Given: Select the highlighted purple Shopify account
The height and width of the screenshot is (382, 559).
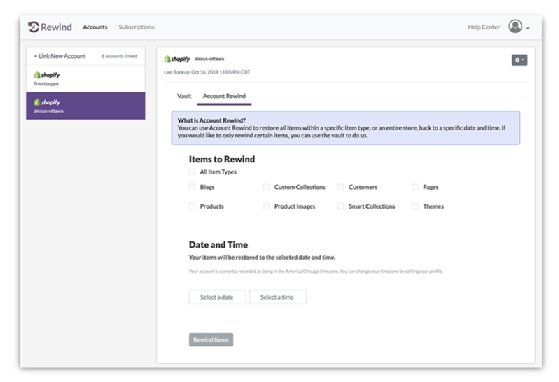Looking at the screenshot, I should pyautogui.click(x=86, y=106).
